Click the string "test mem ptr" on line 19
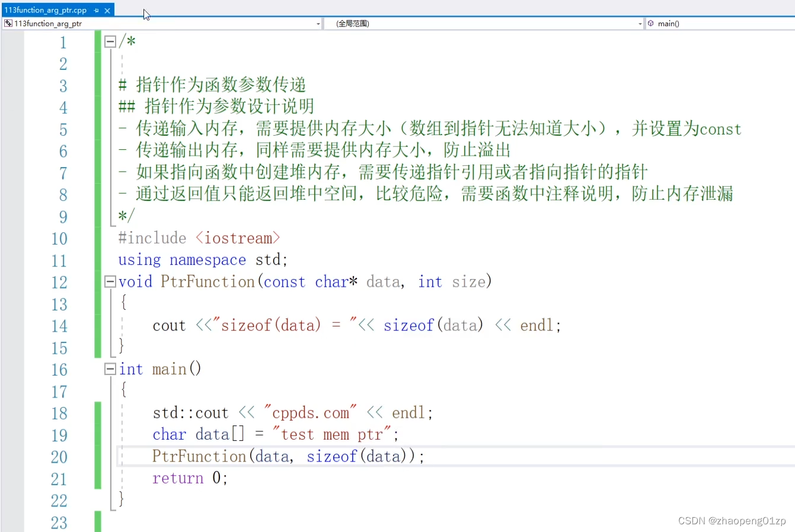The height and width of the screenshot is (532, 795). [x=332, y=434]
